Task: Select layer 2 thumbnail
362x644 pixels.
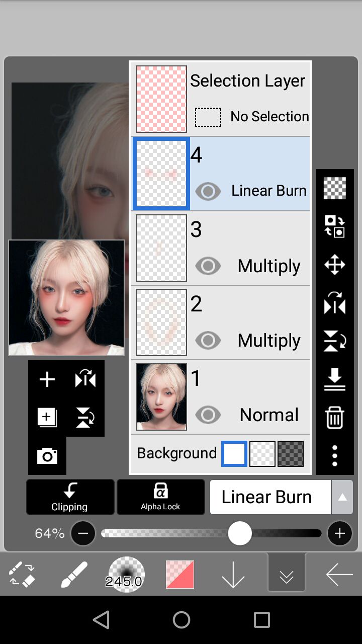Action: (161, 323)
